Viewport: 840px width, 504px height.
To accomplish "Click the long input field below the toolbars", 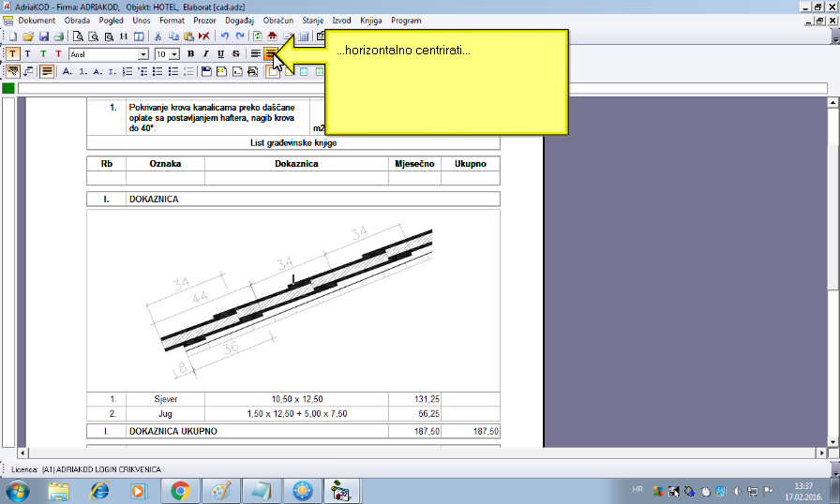I will [x=423, y=88].
